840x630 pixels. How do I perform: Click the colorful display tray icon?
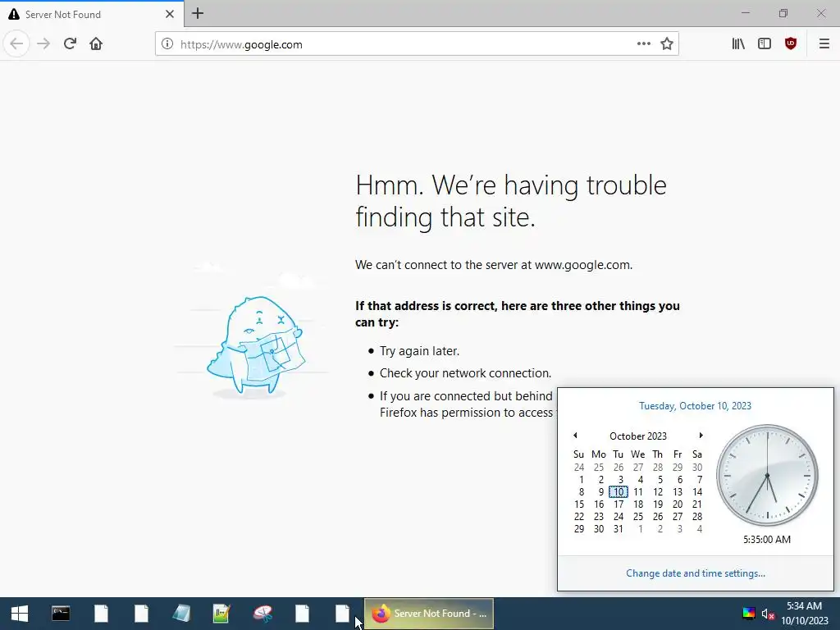[x=748, y=614]
